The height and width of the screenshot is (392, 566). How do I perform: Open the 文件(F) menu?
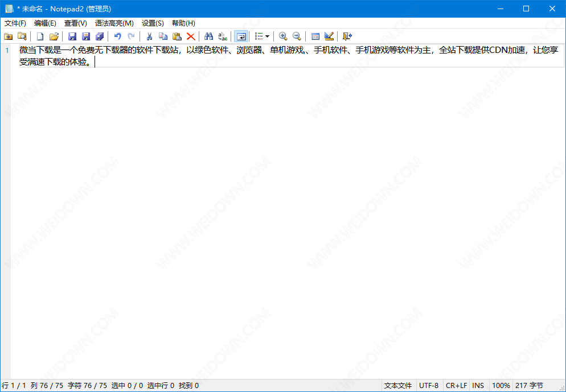click(15, 23)
